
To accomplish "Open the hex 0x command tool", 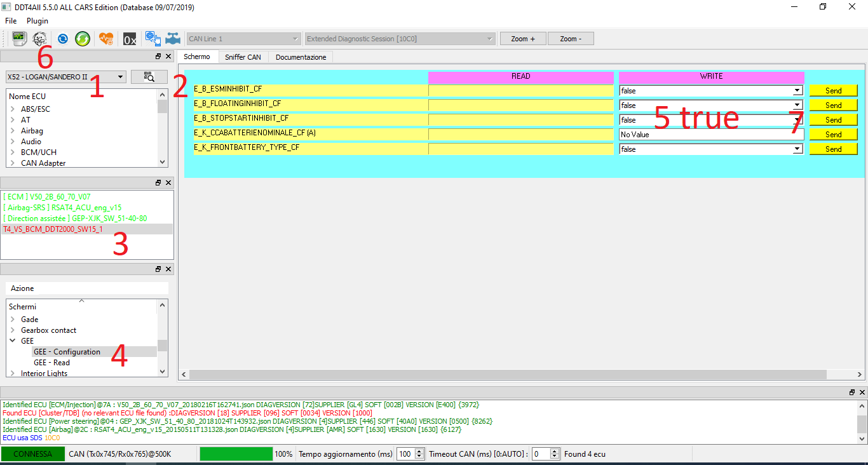I will tap(130, 39).
